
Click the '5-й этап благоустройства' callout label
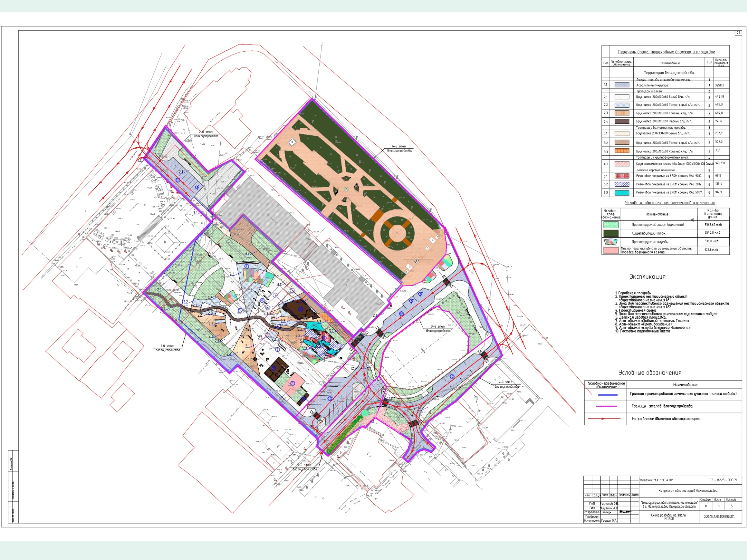304,467
